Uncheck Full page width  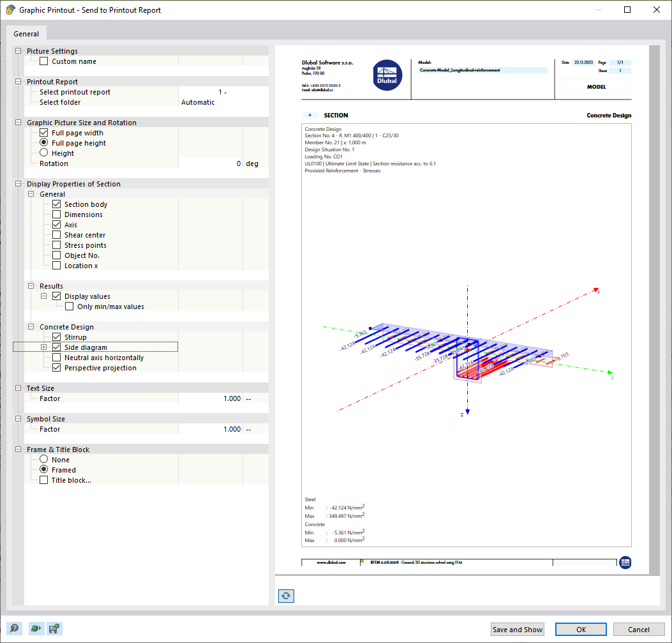pyautogui.click(x=43, y=133)
